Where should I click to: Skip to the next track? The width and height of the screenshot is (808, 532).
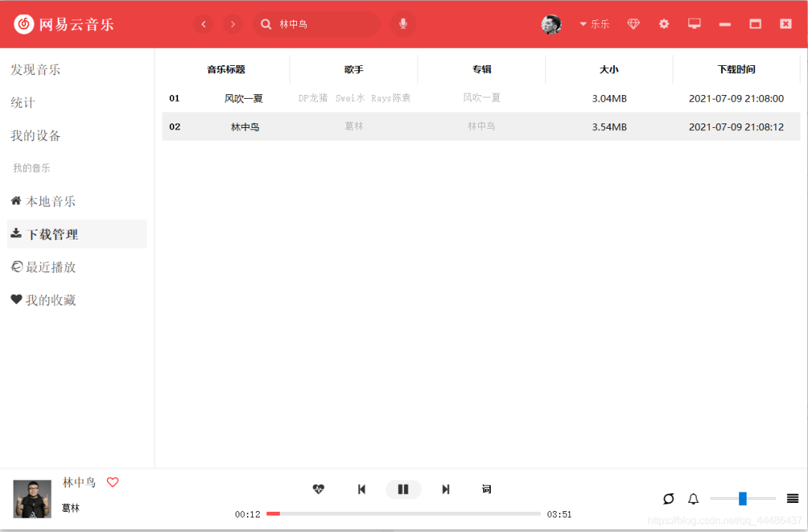[x=446, y=489]
